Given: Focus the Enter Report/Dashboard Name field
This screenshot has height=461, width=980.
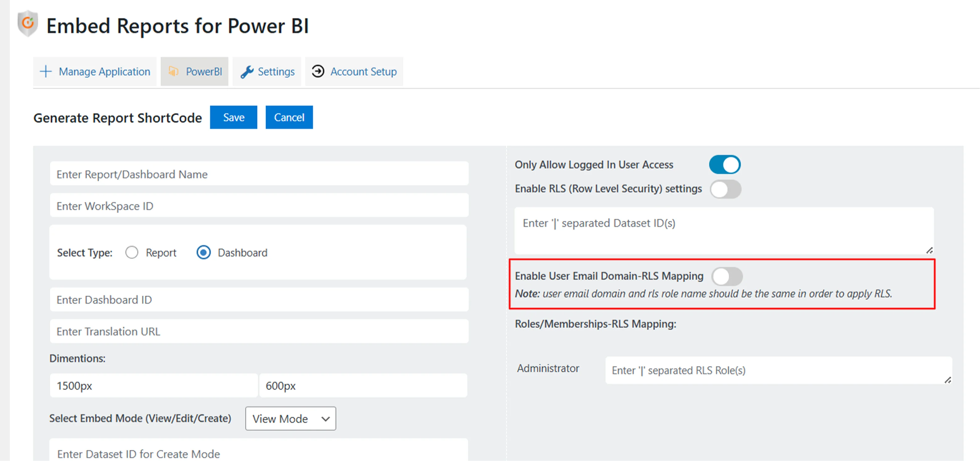Looking at the screenshot, I should (x=259, y=174).
